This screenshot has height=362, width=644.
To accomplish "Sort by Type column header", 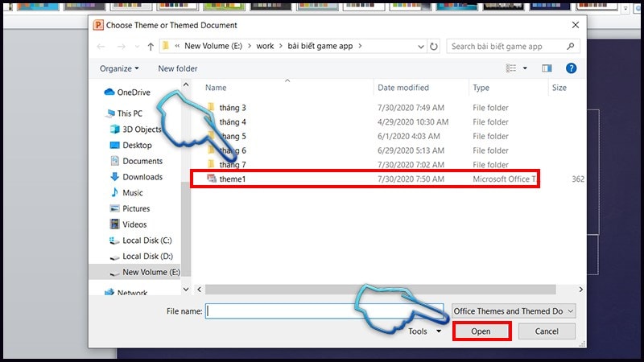I will [481, 88].
